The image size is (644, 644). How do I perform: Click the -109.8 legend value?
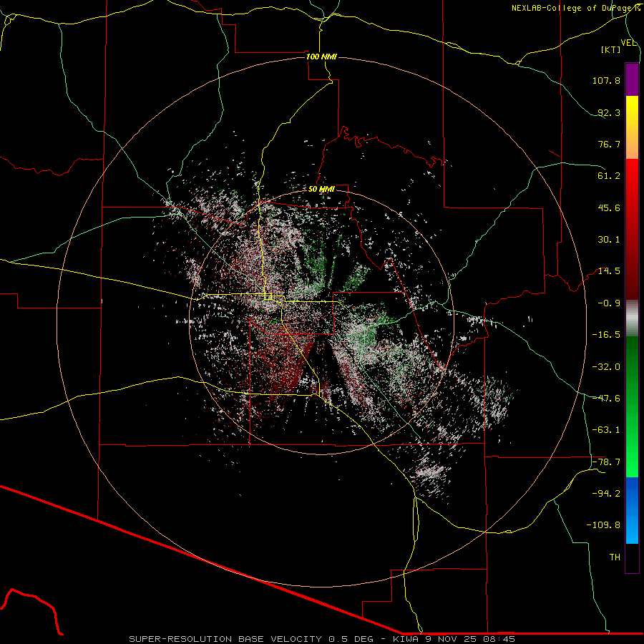coord(604,525)
